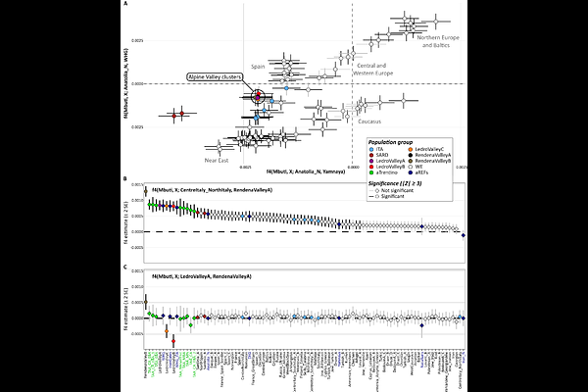The width and height of the screenshot is (588, 392).
Task: Click the panel letter 'A'
Action: (125, 3)
